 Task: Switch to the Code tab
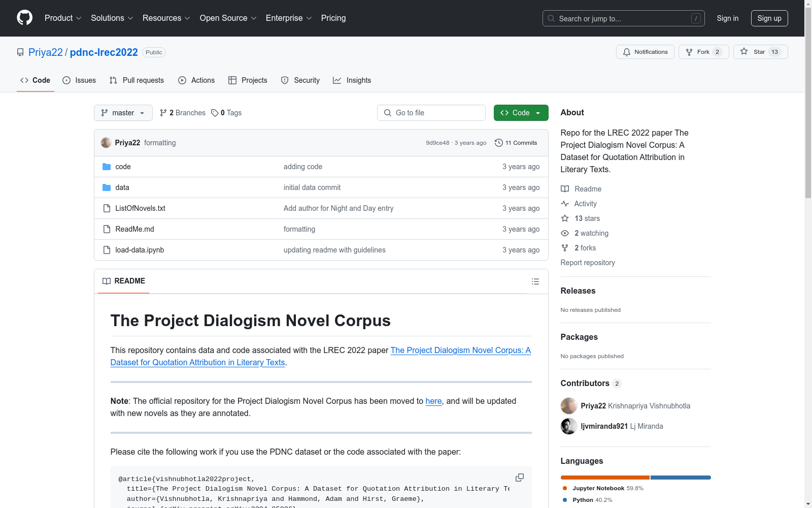click(36, 80)
